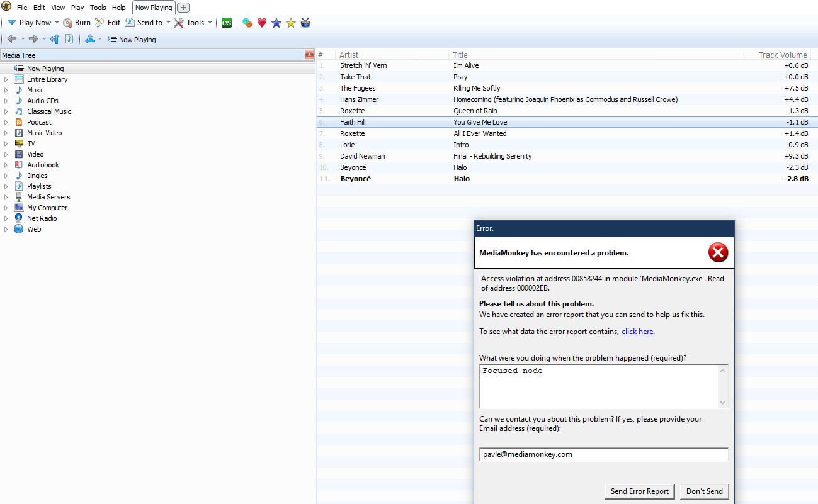
Task: Open the View menu
Action: (x=58, y=8)
